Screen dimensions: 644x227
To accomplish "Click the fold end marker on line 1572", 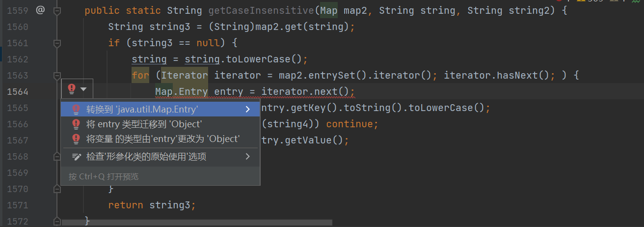I will [57, 221].
